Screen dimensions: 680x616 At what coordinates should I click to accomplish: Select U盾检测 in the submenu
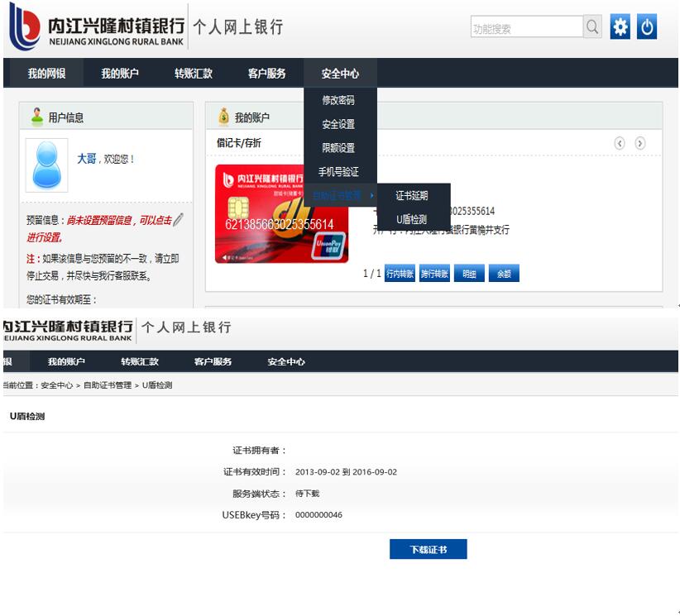click(x=411, y=219)
